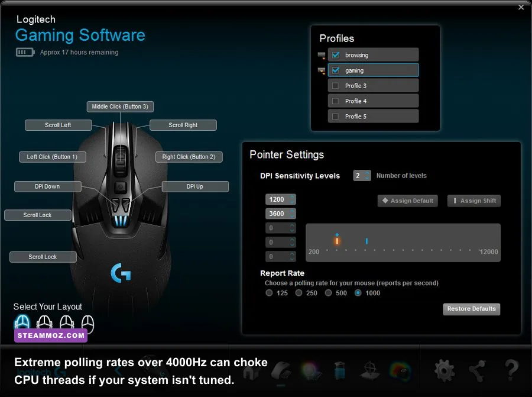Click the Scroll Left button assignment

58,125
